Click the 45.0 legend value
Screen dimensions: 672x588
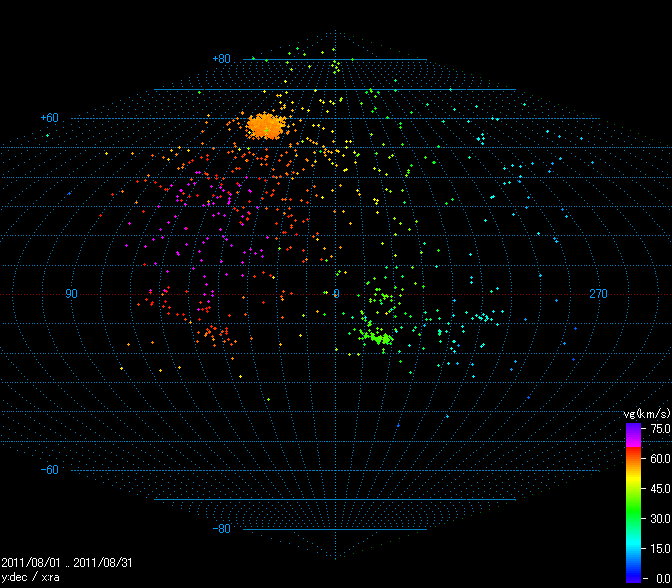pos(660,489)
